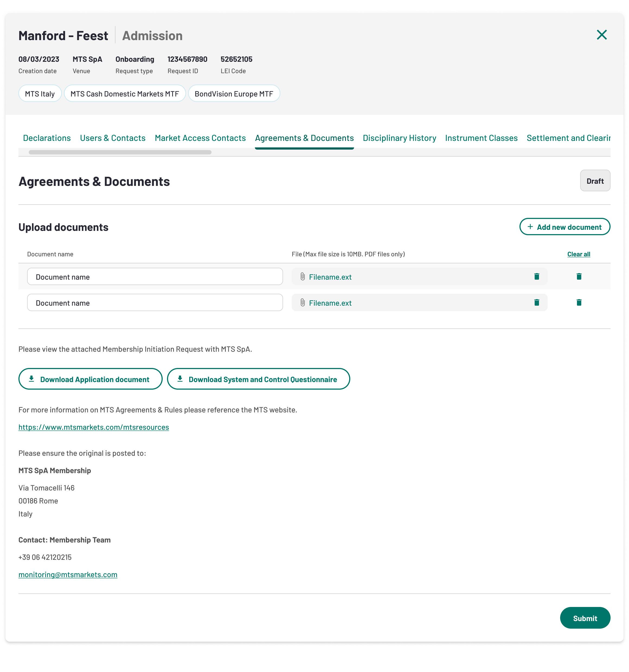
Task: Click the tabs horizontal scrollbar
Action: [x=120, y=153]
